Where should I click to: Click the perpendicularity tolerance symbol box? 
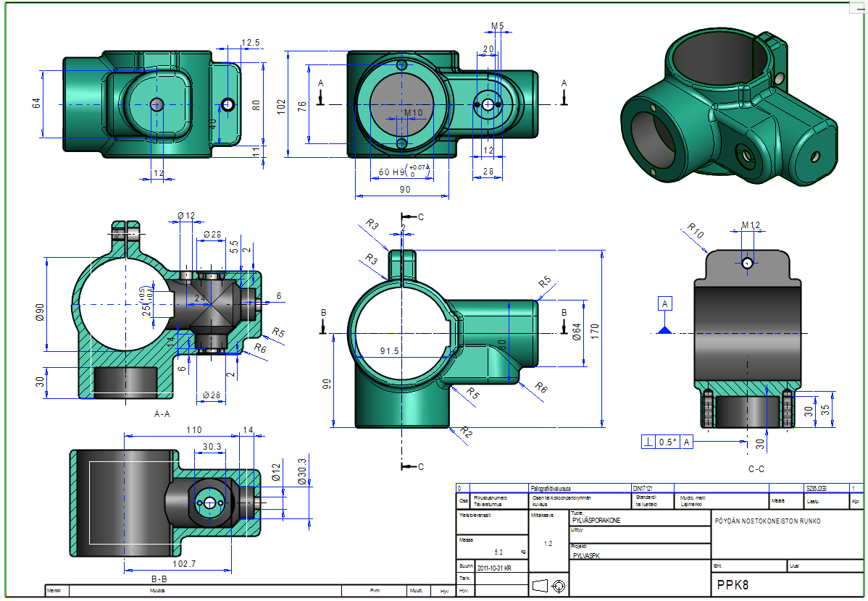648,442
